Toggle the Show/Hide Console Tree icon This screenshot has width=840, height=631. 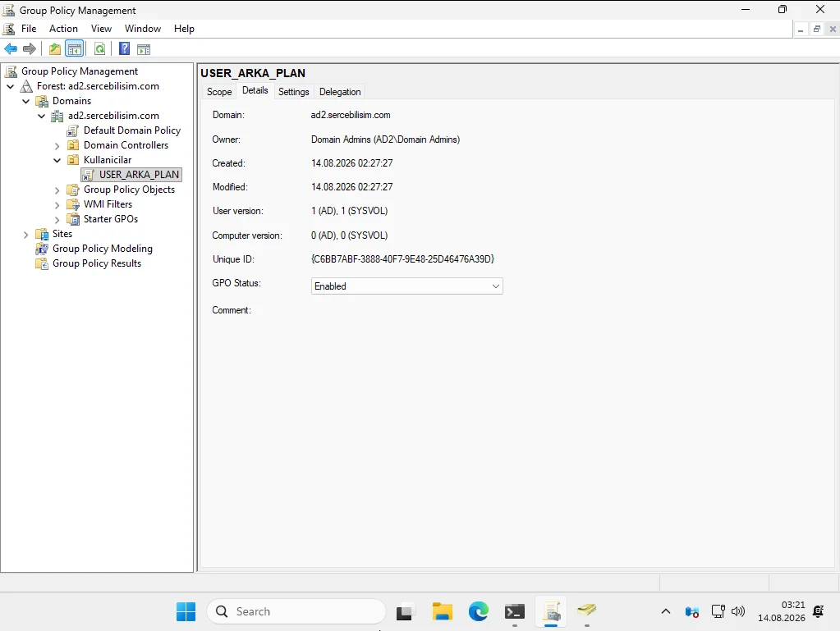75,49
